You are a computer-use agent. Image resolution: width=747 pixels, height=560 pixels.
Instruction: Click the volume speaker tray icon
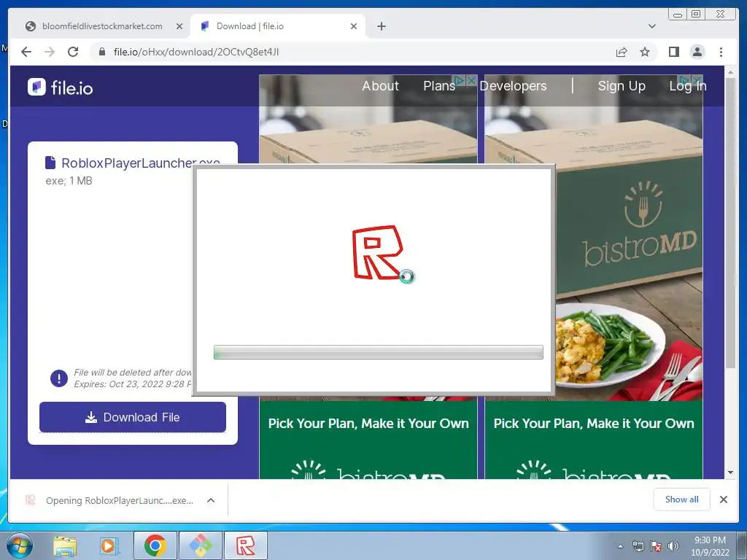coord(673,546)
